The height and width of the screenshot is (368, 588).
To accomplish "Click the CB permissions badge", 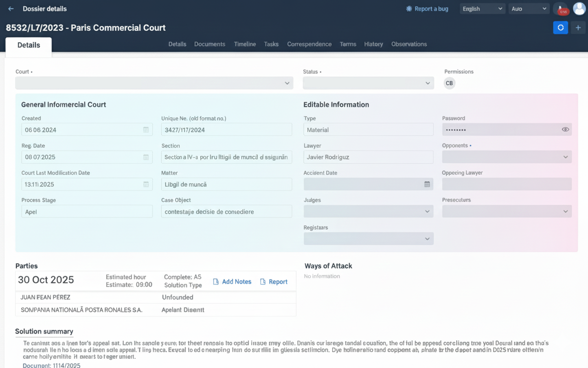I will coord(449,83).
